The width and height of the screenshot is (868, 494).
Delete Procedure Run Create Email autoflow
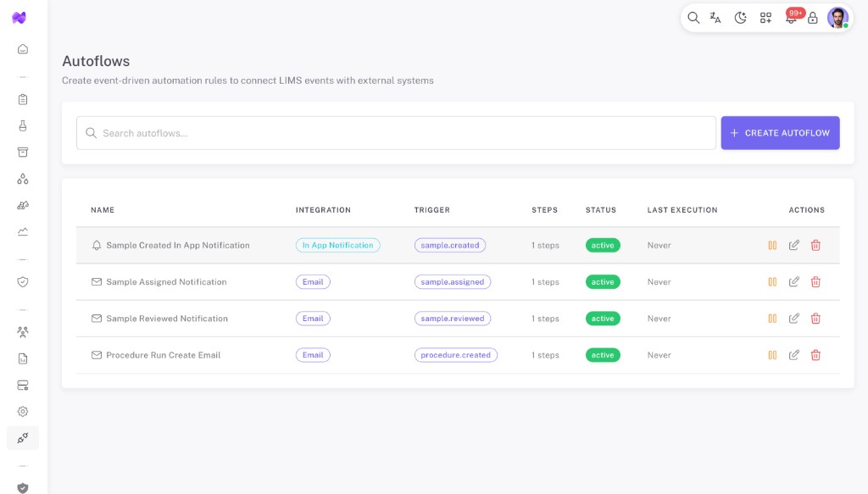click(x=815, y=354)
